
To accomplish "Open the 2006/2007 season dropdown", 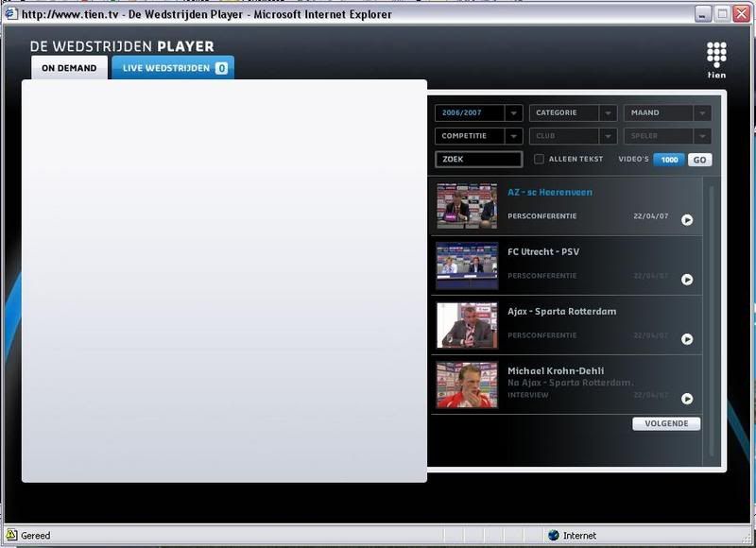I will pyautogui.click(x=478, y=112).
